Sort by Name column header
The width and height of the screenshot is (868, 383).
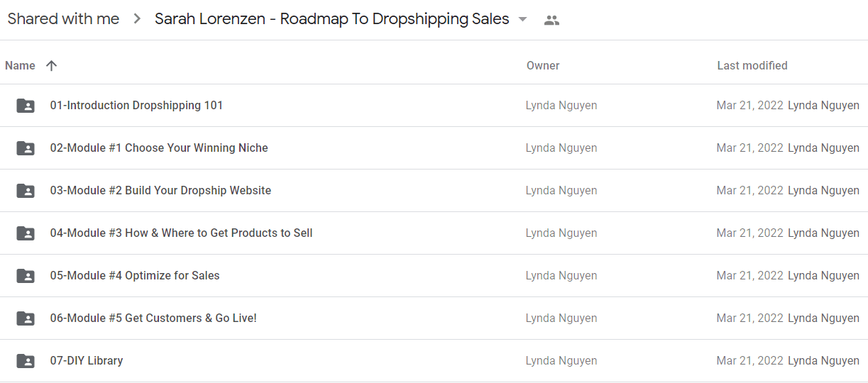(x=20, y=65)
